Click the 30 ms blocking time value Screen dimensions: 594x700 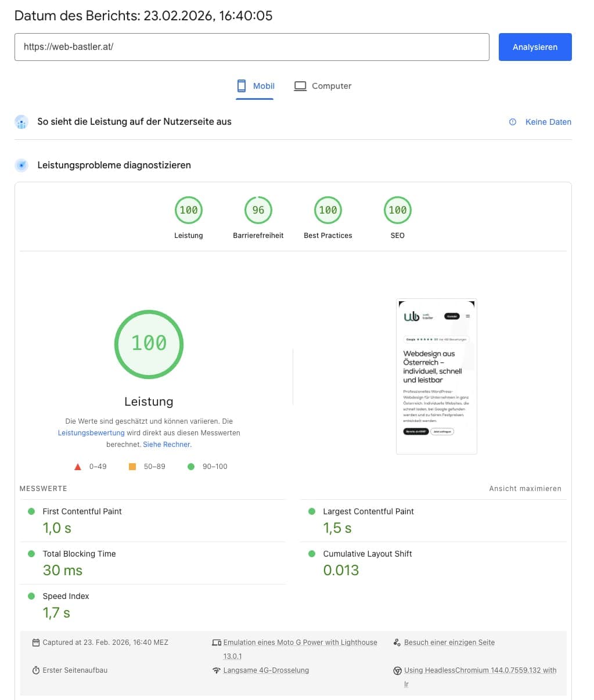pyautogui.click(x=63, y=571)
